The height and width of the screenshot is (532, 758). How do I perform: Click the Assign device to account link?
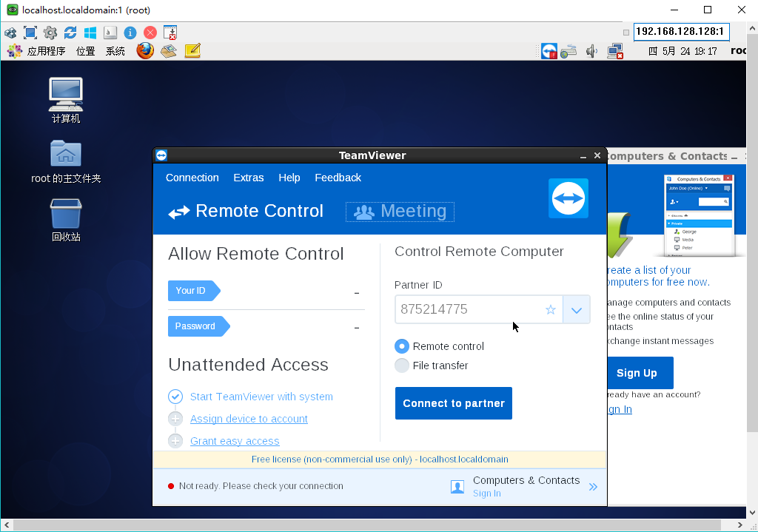pos(249,419)
